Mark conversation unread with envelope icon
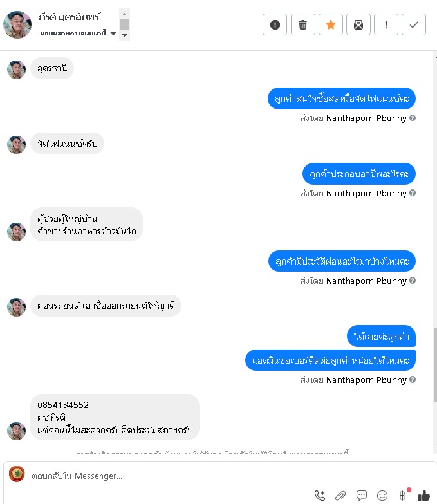 click(x=358, y=24)
